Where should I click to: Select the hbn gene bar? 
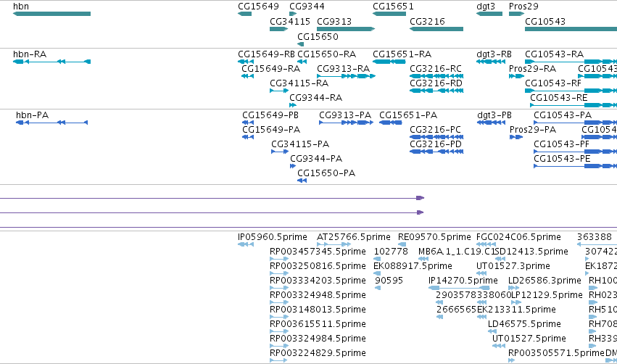[51, 14]
